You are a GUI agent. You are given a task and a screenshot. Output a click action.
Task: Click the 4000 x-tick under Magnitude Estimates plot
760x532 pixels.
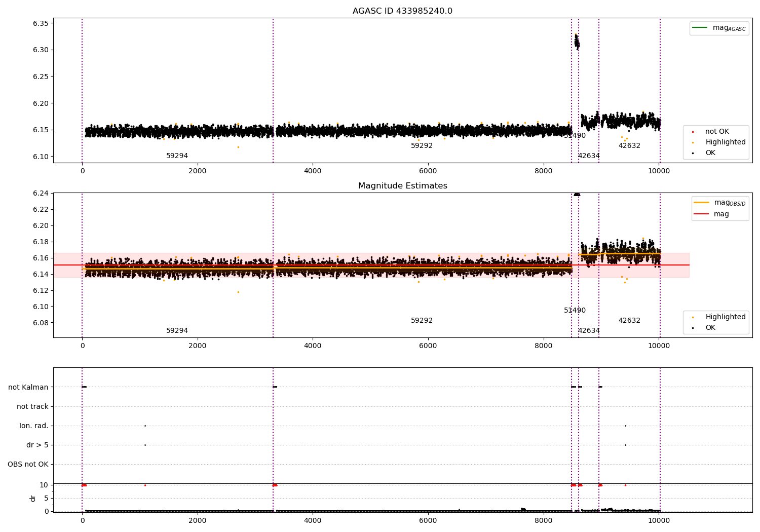[313, 346]
